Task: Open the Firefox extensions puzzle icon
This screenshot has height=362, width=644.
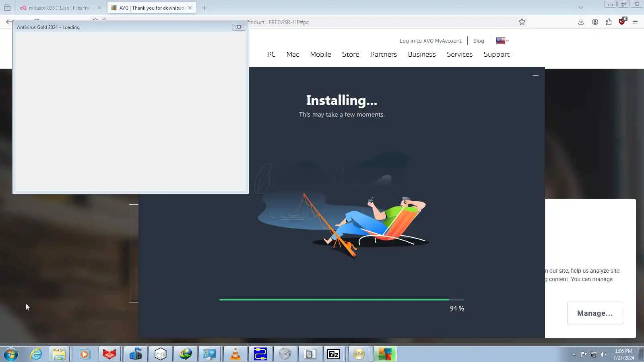Action: (609, 22)
